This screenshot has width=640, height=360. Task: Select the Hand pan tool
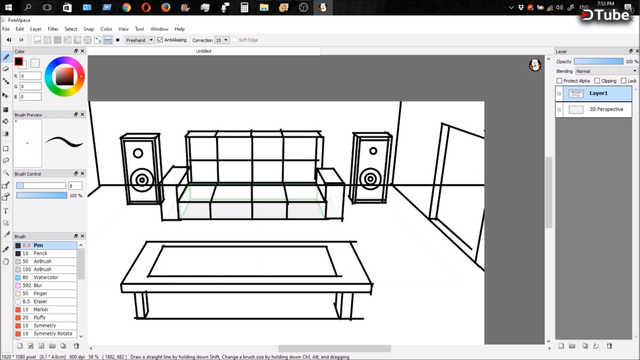click(x=6, y=262)
